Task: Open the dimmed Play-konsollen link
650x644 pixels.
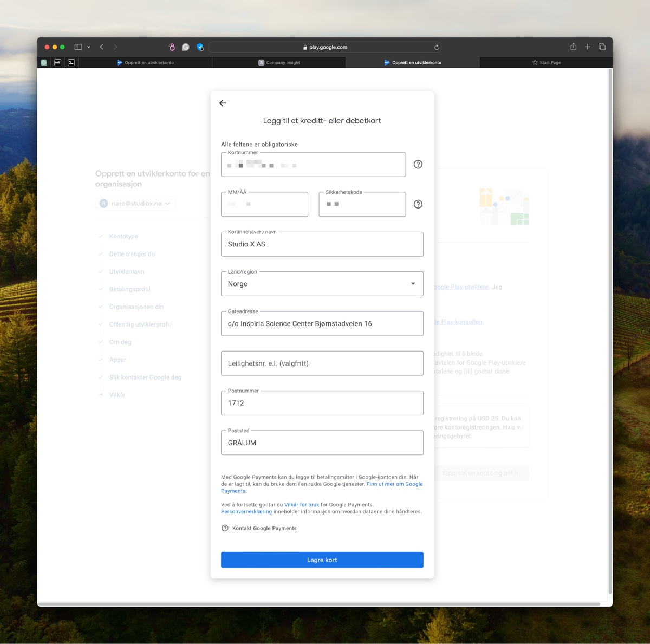Action: coord(458,322)
